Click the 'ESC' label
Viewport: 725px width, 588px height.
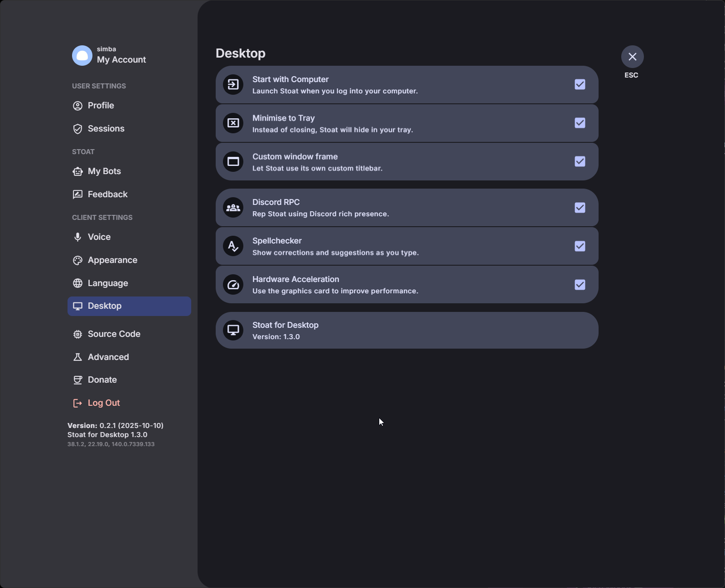(x=631, y=75)
